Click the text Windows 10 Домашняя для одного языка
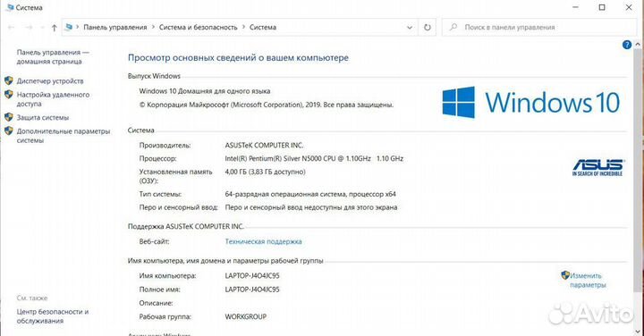 coord(205,91)
